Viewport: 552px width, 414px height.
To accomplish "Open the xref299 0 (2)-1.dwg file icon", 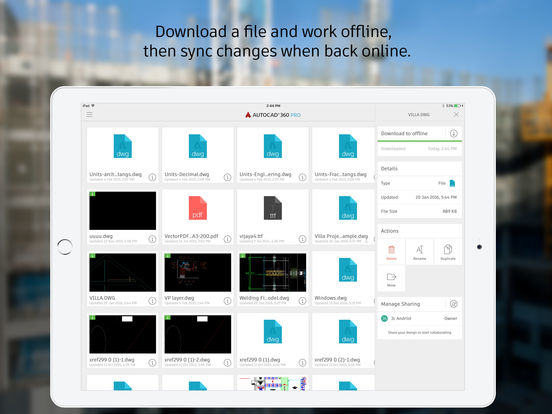I will 348,332.
